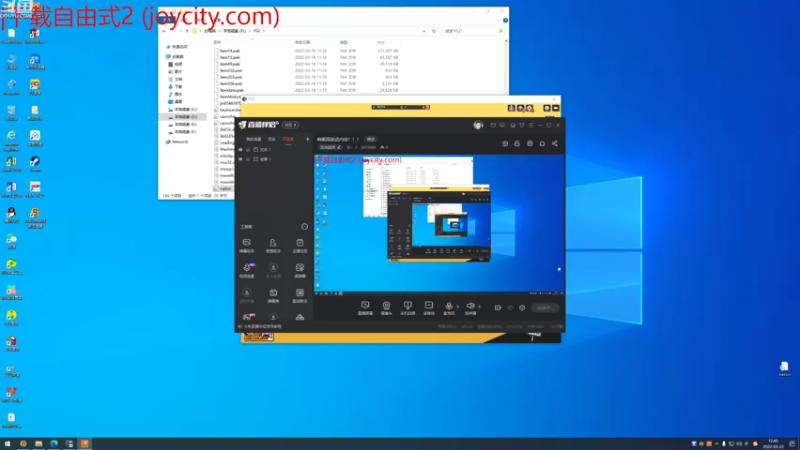Click the refresh icon in Explorer address bar
The height and width of the screenshot is (450, 800).
tap(434, 31)
